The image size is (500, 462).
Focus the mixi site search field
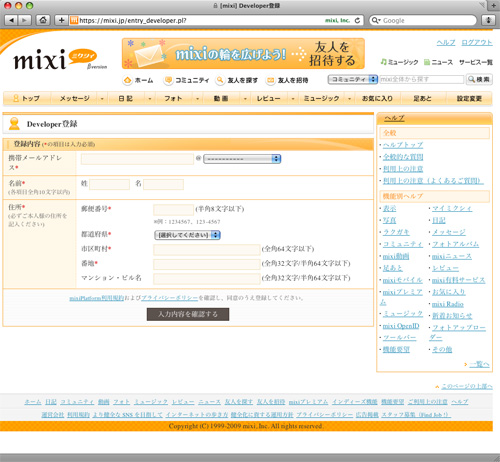(x=421, y=79)
